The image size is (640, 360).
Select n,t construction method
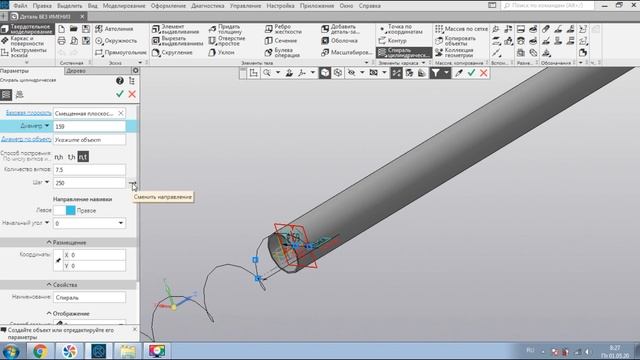tap(83, 157)
